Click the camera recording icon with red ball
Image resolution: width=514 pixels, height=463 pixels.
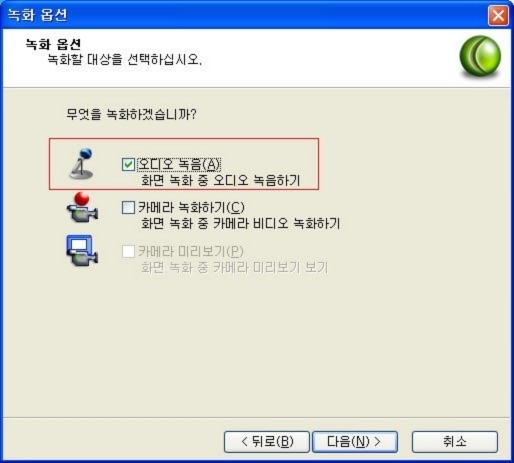pos(82,207)
